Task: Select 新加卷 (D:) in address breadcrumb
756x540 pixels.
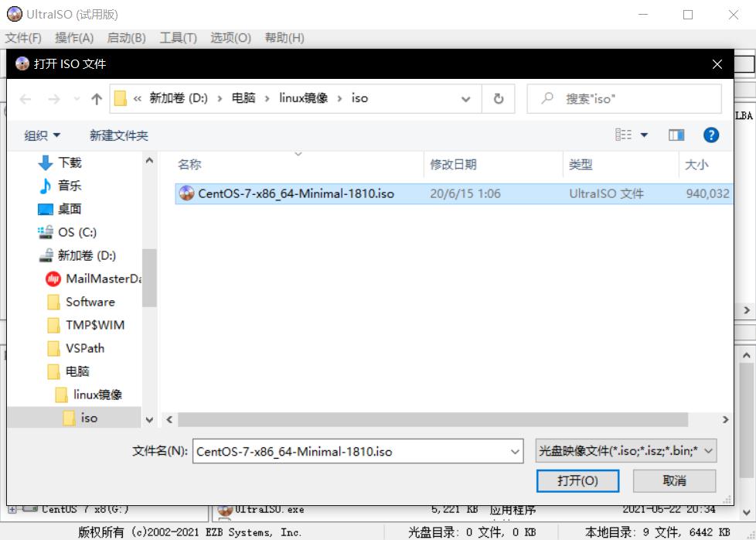Action: tap(179, 98)
